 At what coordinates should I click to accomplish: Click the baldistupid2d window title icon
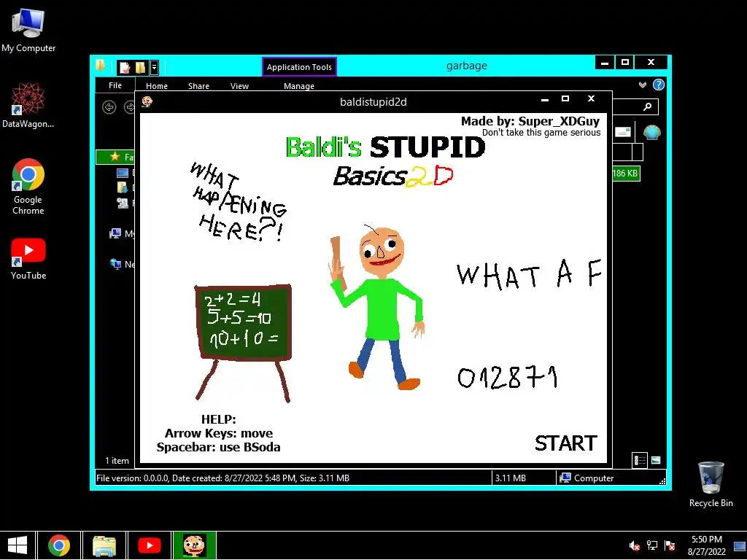pyautogui.click(x=147, y=101)
